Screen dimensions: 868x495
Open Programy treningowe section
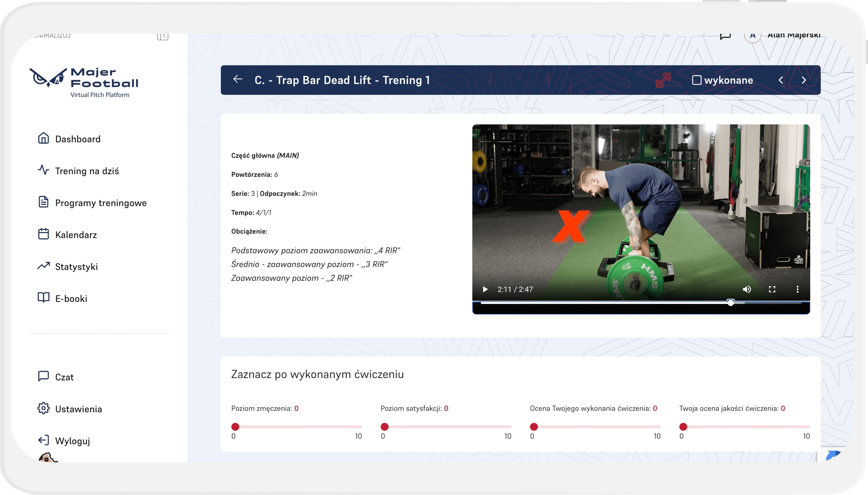[101, 203]
